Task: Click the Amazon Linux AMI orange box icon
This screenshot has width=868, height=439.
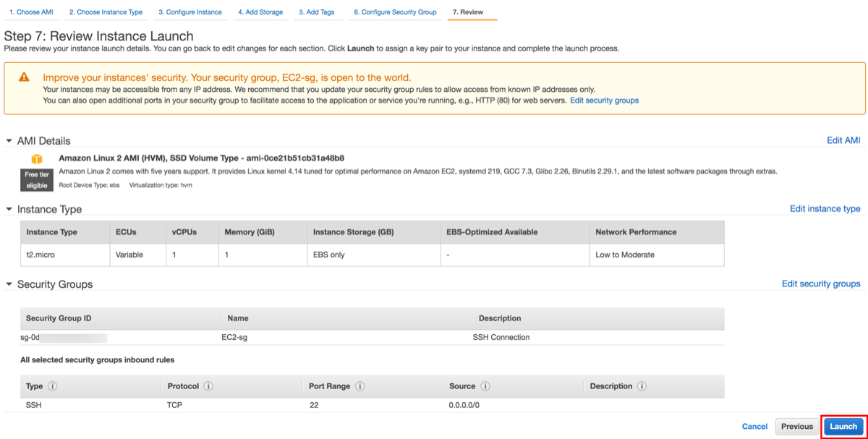Action: tap(36, 159)
